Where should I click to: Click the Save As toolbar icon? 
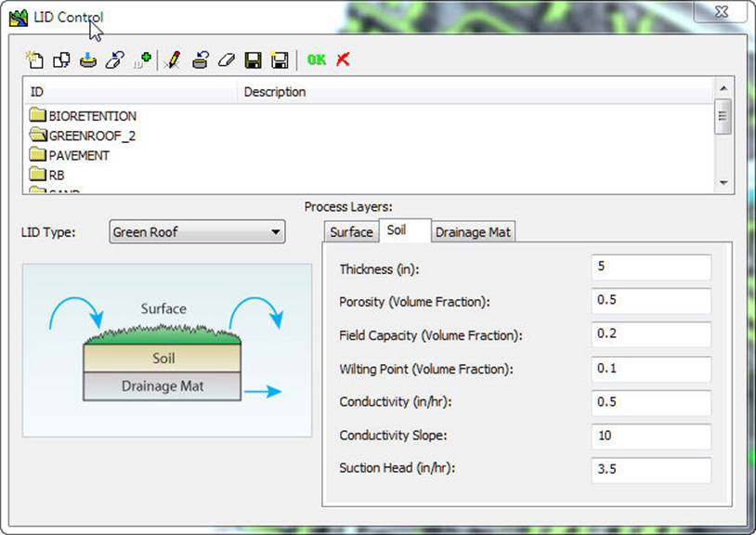click(278, 59)
